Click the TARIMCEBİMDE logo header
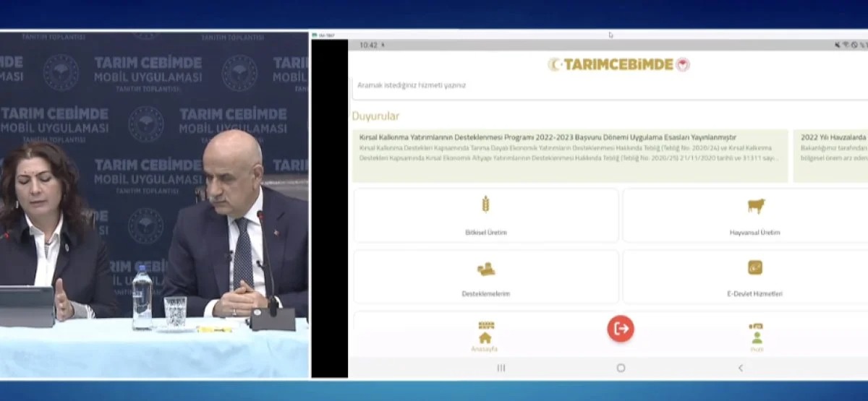868x401 pixels. [x=618, y=64]
